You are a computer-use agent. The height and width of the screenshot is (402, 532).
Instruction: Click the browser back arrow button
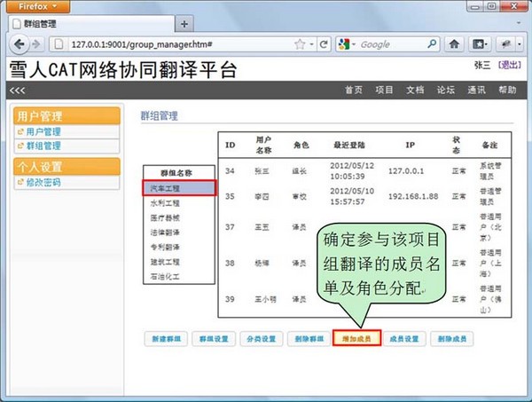(18, 44)
